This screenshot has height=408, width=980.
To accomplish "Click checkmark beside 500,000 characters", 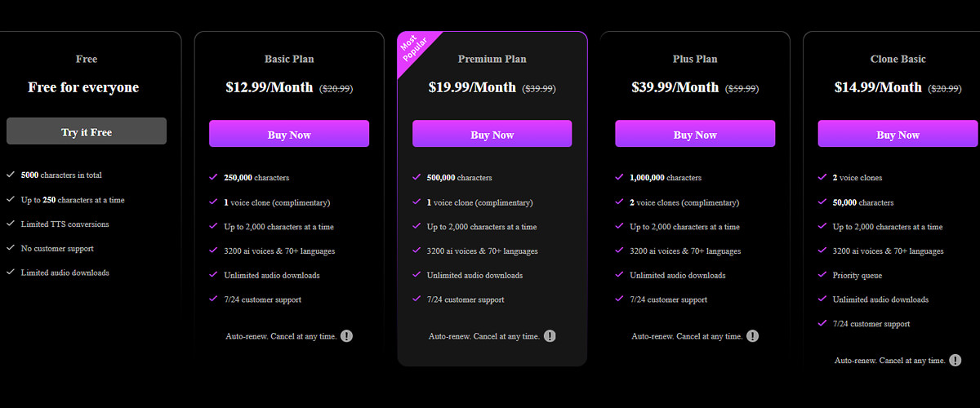I will pyautogui.click(x=416, y=177).
